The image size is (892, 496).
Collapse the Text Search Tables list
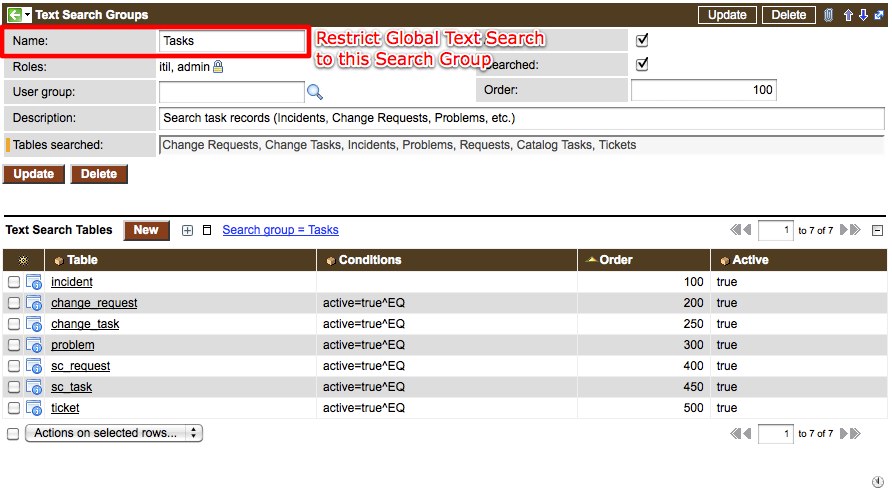[877, 230]
